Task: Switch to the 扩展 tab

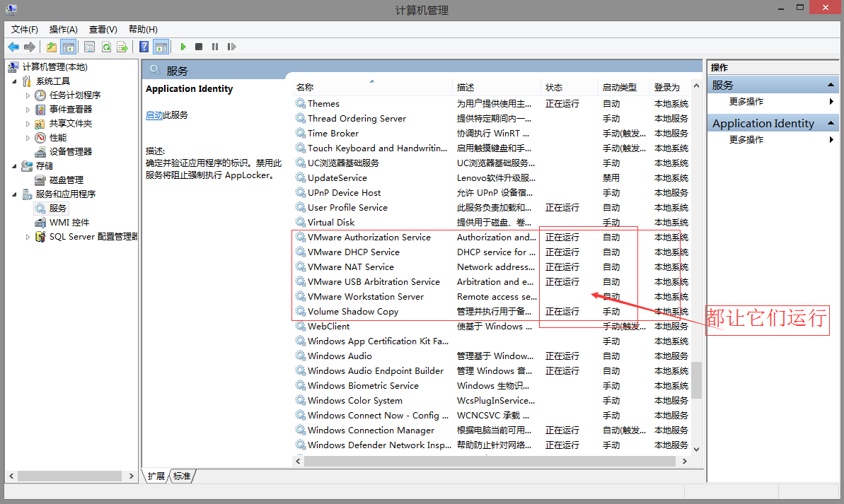Action: (x=156, y=476)
